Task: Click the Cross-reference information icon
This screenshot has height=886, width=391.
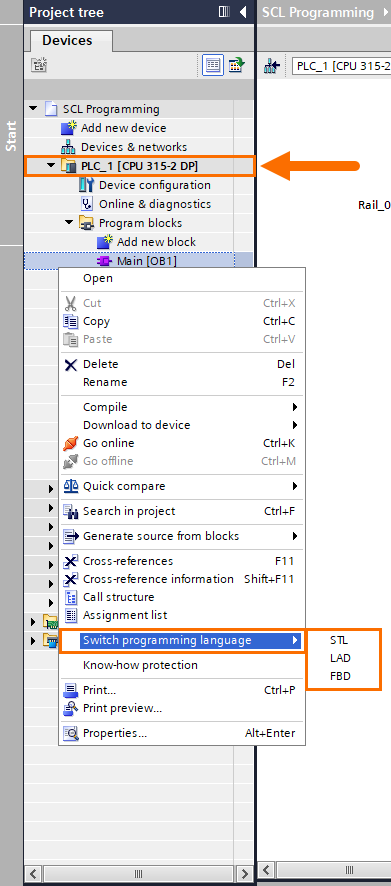Action: click(x=71, y=579)
